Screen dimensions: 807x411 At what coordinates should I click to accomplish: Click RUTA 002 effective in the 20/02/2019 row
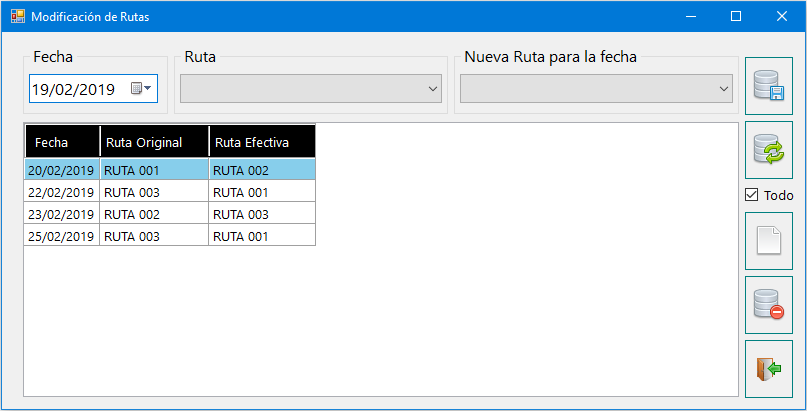click(x=262, y=170)
